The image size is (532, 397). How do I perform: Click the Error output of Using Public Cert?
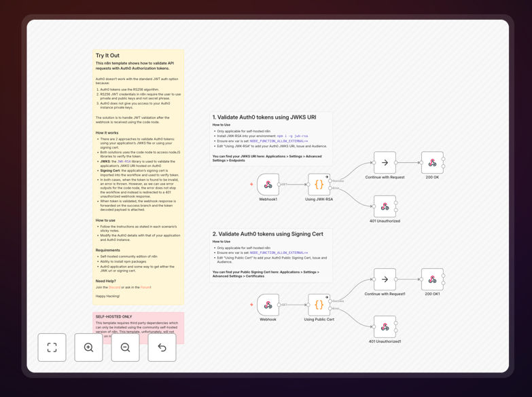330,309
